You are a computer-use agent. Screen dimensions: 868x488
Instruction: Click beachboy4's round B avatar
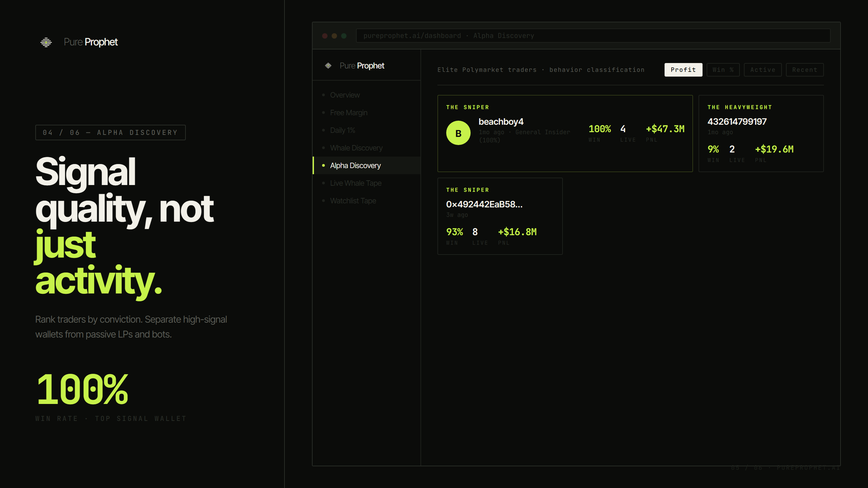pyautogui.click(x=458, y=133)
